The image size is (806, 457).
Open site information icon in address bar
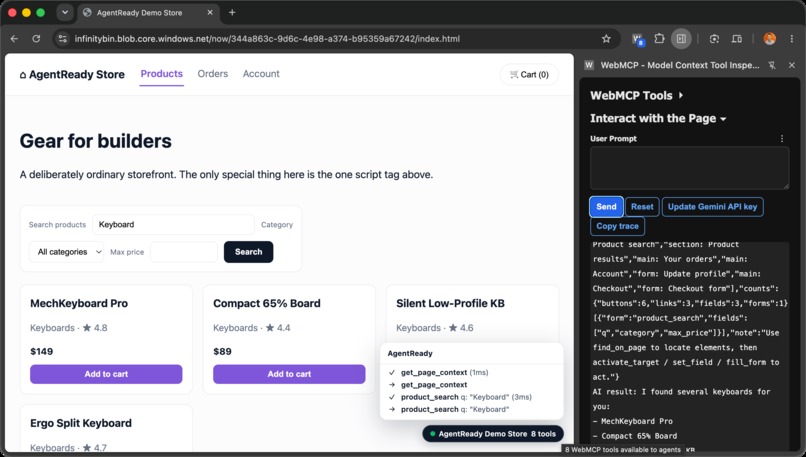pos(62,39)
